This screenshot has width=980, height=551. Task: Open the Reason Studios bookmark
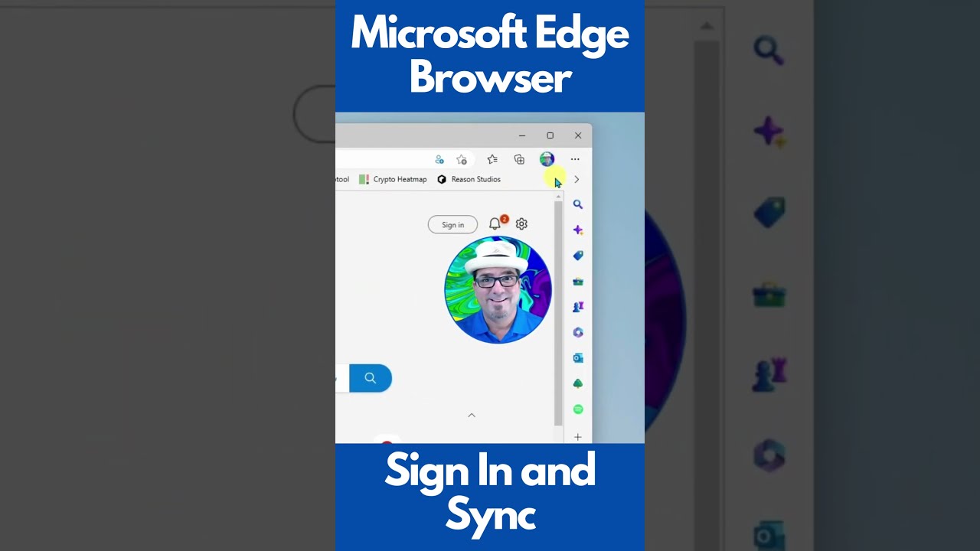[469, 179]
